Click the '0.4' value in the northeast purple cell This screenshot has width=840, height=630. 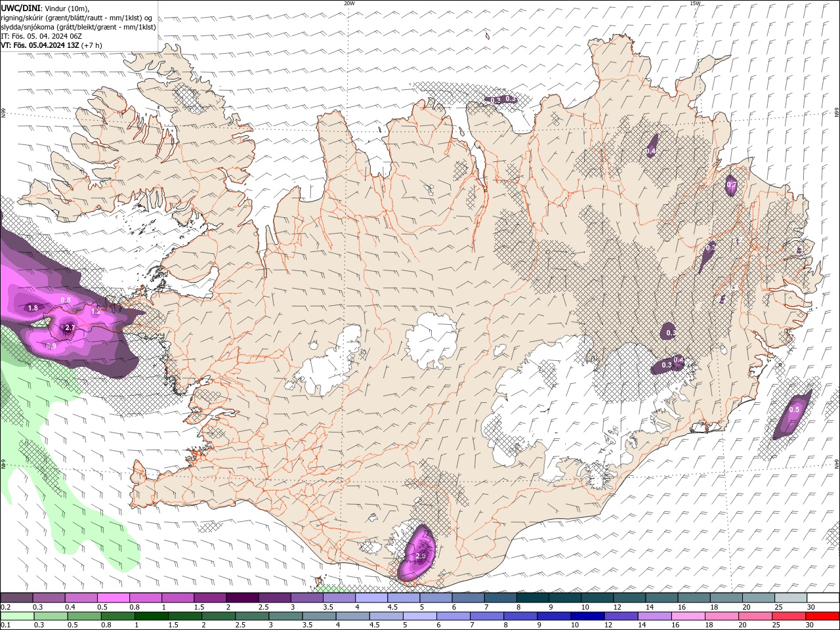pos(650,152)
